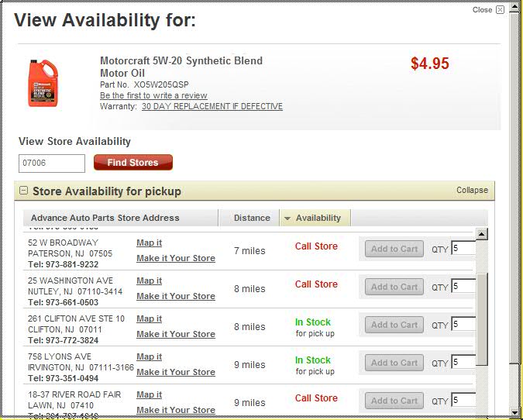The width and height of the screenshot is (523, 420).
Task: Collapse Store Availability section using minus icon
Action: tap(23, 191)
